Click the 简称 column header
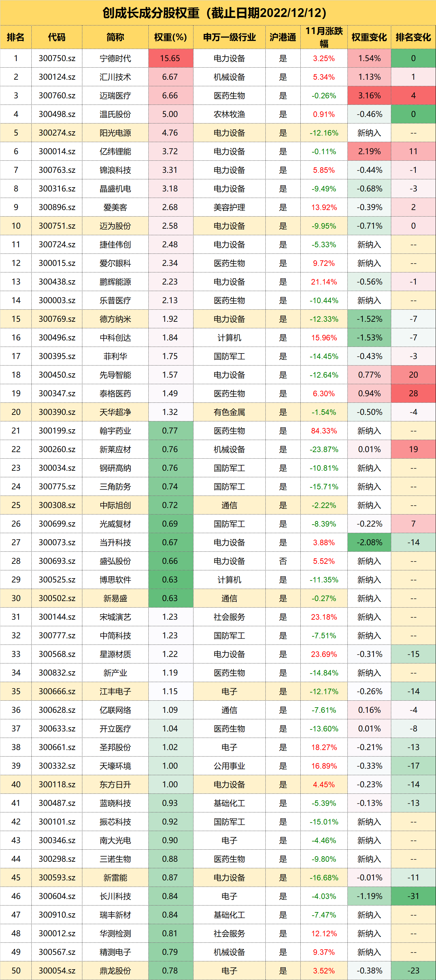 coord(115,37)
